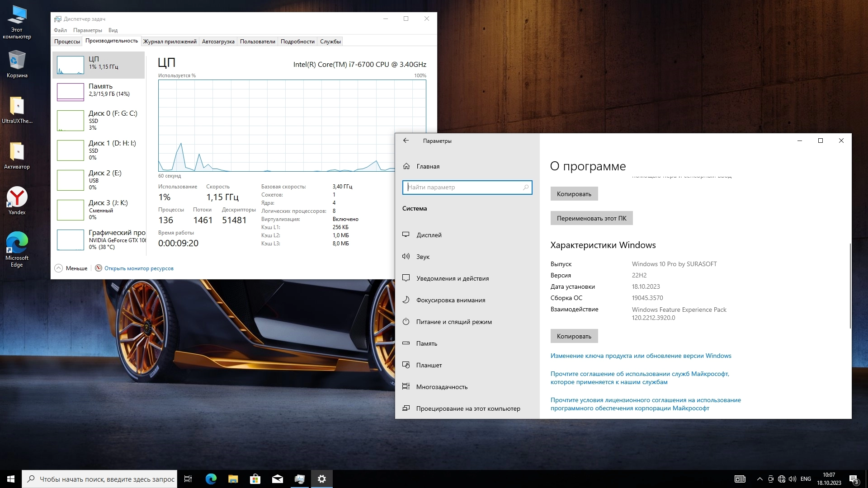Switch to the Автозагрузка tab
The width and height of the screenshot is (868, 488).
[x=218, y=42]
